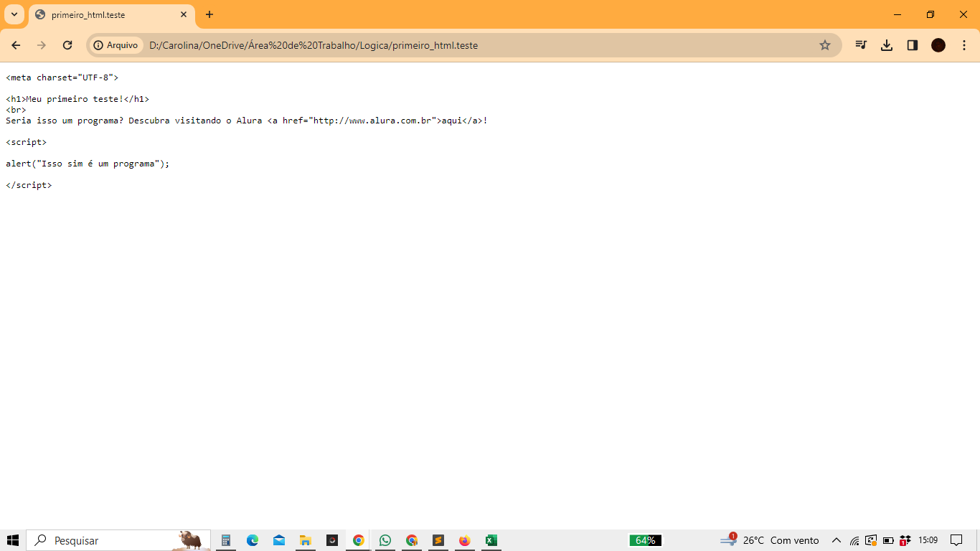The image size is (980, 551).
Task: Click the '<br>' line of text
Action: pos(16,110)
